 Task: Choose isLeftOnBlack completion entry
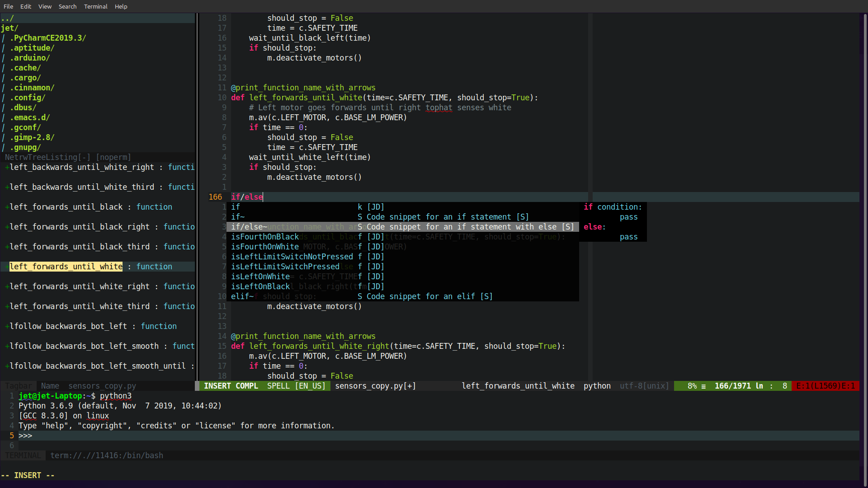(x=402, y=286)
